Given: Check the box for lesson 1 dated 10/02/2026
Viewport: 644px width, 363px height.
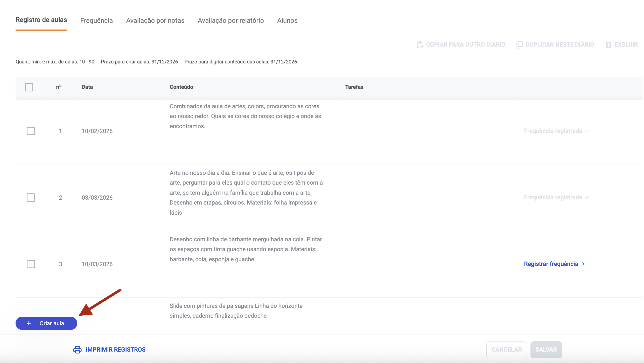Looking at the screenshot, I should point(31,131).
